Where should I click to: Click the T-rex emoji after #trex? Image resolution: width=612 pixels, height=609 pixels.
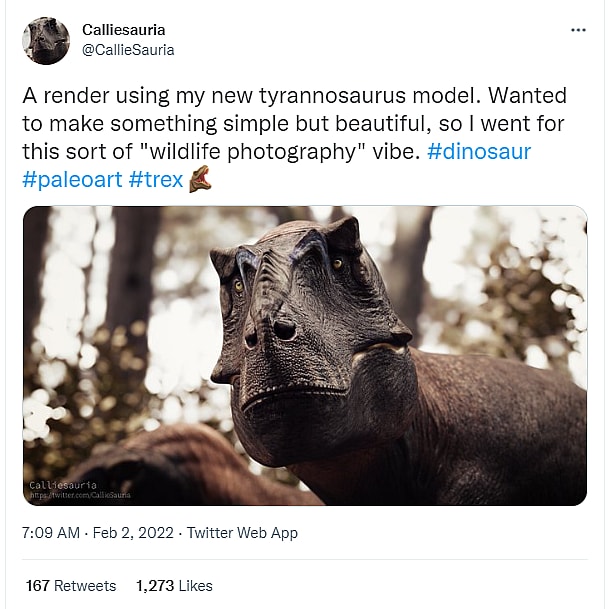point(201,179)
